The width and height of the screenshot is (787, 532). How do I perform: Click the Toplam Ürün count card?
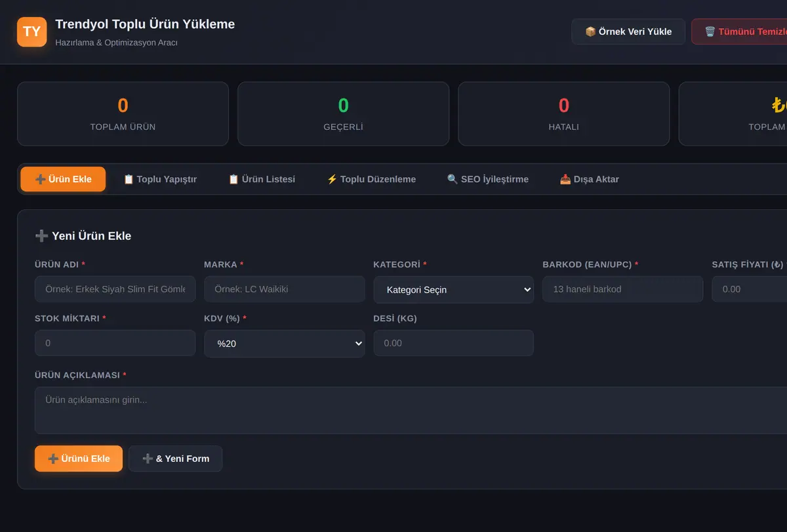(x=123, y=113)
